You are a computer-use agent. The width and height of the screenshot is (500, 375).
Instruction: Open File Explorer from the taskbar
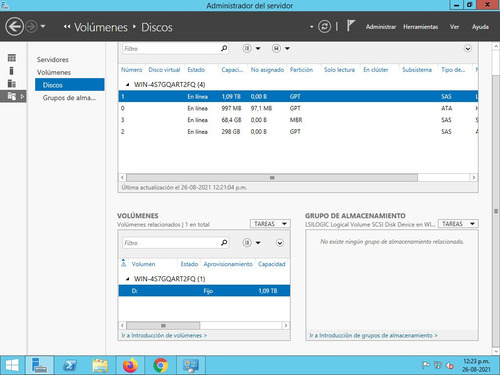coord(100,365)
